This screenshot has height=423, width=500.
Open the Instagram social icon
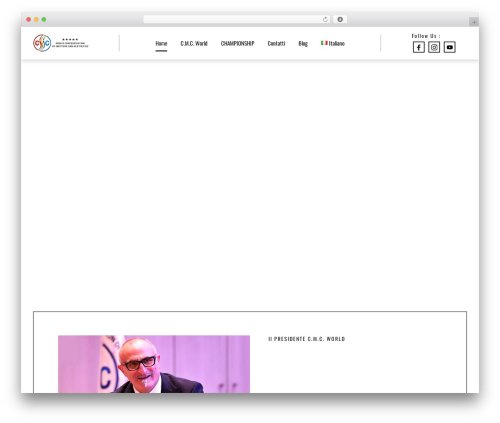pos(434,47)
